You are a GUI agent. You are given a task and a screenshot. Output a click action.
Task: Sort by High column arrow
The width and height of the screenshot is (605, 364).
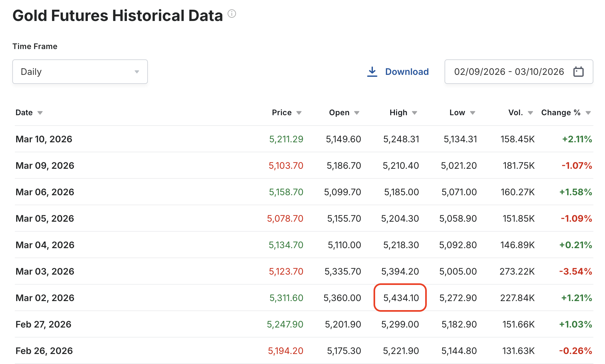point(415,113)
